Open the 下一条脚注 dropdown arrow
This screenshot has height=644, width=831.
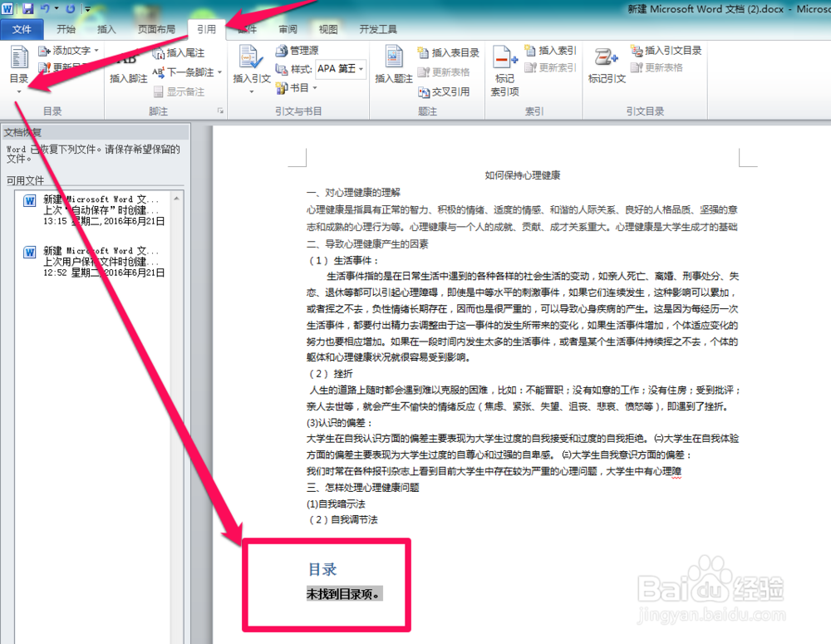click(219, 72)
